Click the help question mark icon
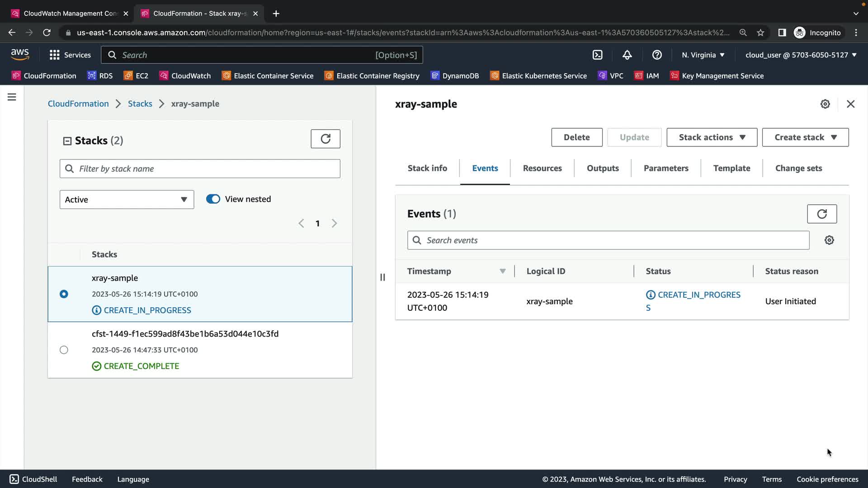 [x=657, y=55]
